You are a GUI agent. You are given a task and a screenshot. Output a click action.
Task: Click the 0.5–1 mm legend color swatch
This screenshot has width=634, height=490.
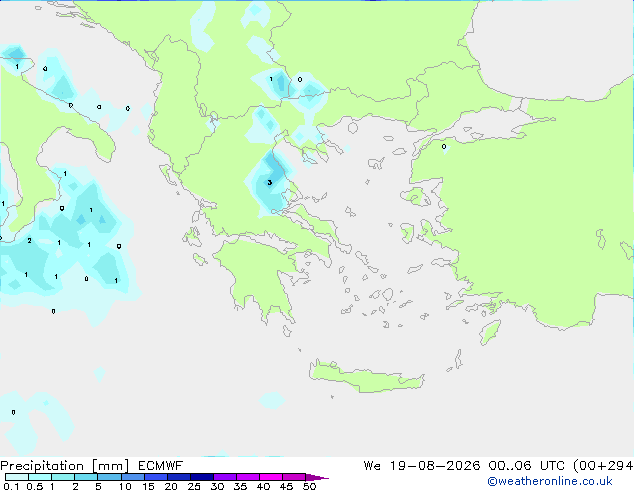40,477
